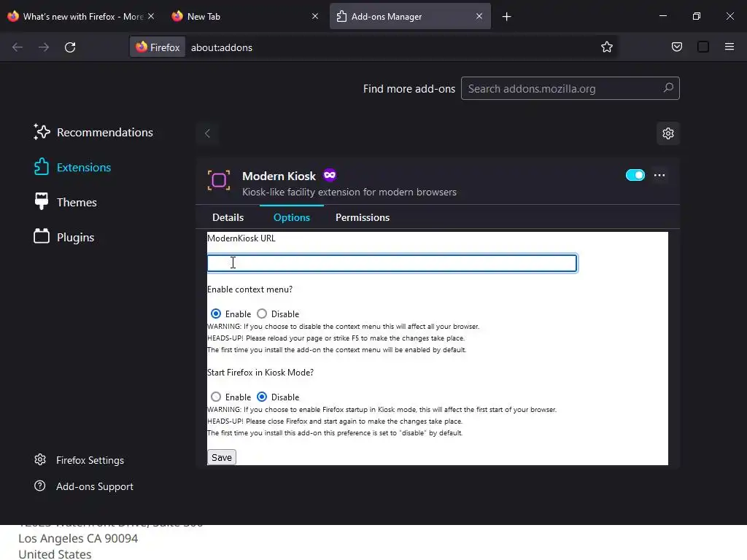Click the private browsing badge next to Modern Kiosk
This screenshot has width=747, height=560.
click(330, 175)
